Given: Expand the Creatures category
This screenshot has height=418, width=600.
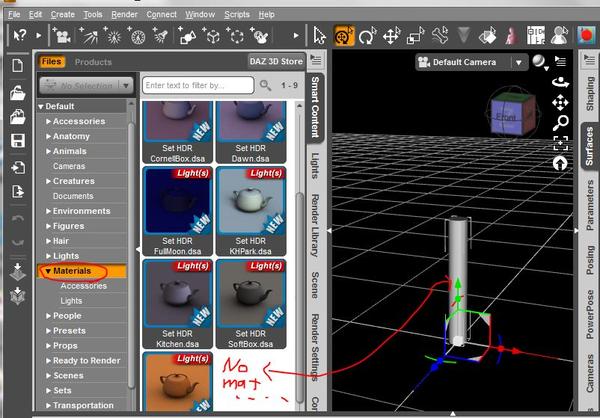Looking at the screenshot, I should click(x=48, y=181).
